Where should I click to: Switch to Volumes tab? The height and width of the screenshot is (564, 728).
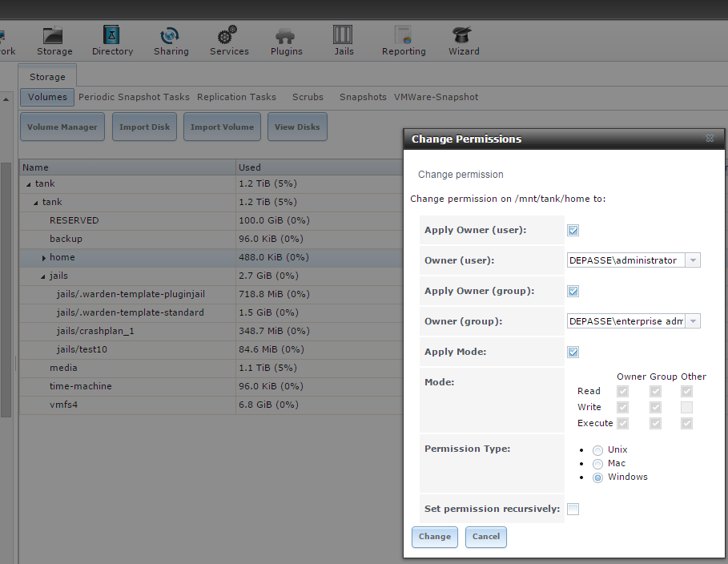coord(47,97)
